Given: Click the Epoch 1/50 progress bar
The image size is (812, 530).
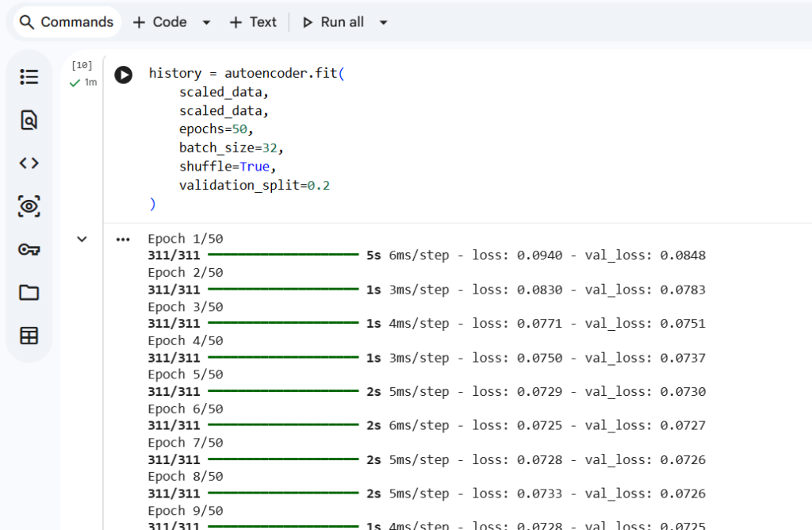Looking at the screenshot, I should point(283,255).
